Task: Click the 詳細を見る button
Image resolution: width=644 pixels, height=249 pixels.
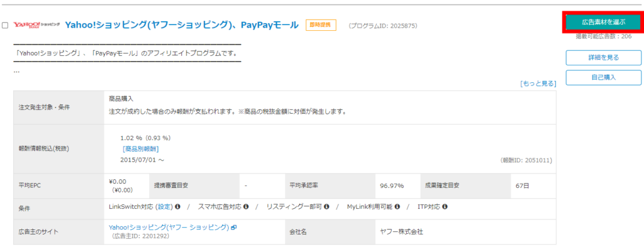Action: (603, 57)
